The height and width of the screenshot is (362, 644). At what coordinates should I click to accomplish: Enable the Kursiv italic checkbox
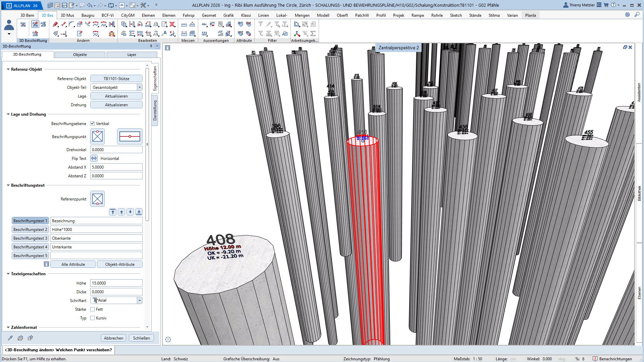point(93,318)
